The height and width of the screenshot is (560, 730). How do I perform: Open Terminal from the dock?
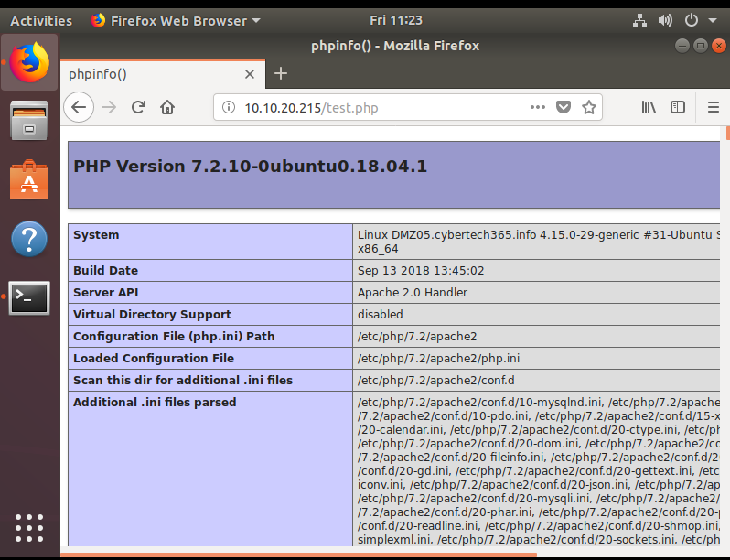(x=29, y=298)
